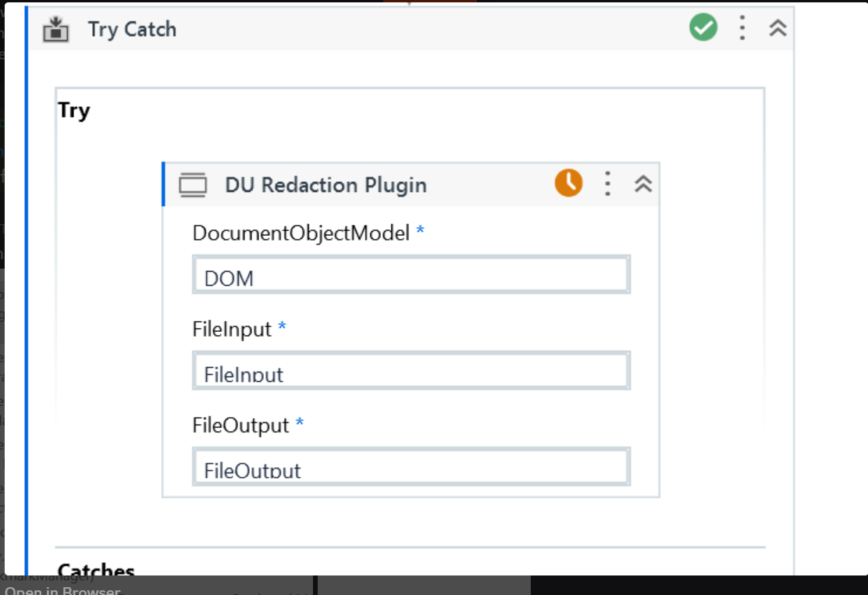Click the DU Redaction Plugin activity icon
This screenshot has width=868, height=595.
(x=193, y=185)
